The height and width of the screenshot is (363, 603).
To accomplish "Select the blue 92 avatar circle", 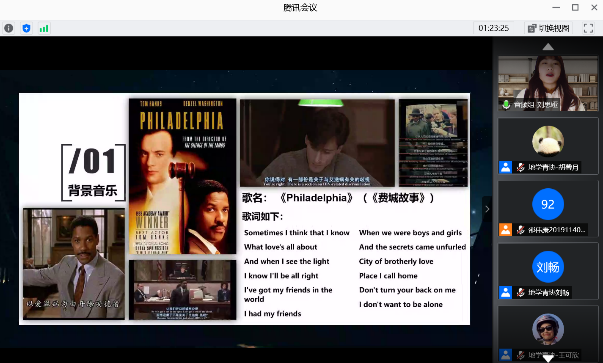I will click(x=548, y=204).
